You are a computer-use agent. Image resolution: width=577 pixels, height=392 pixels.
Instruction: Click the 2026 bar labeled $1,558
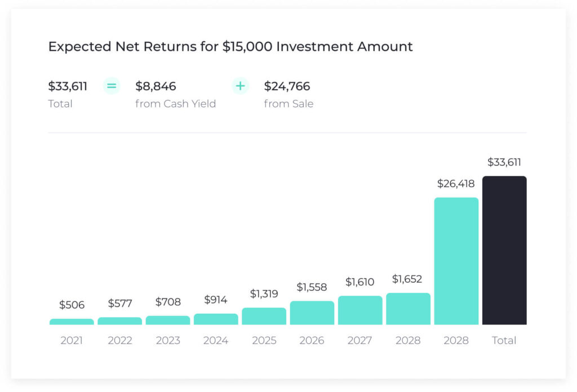(x=312, y=313)
